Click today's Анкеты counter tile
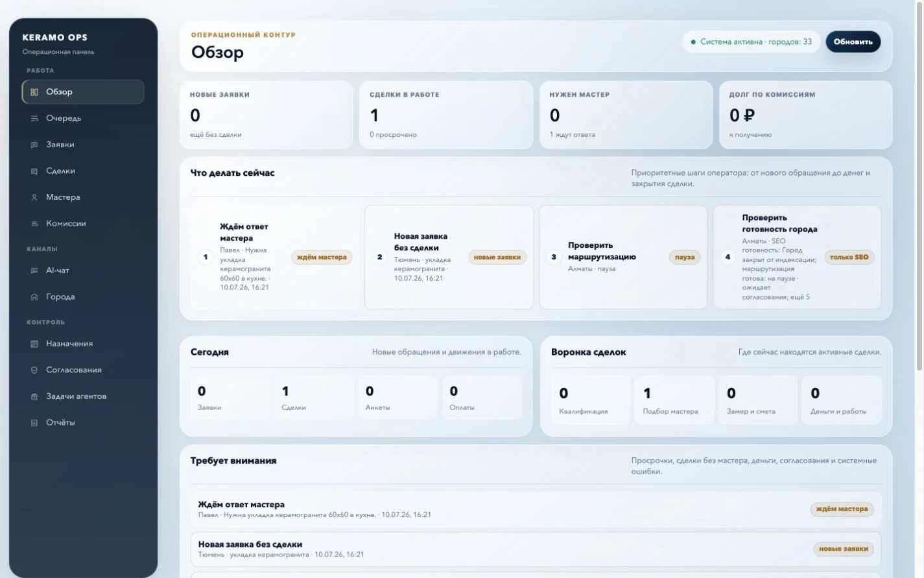This screenshot has height=578, width=924. pyautogui.click(x=398, y=398)
